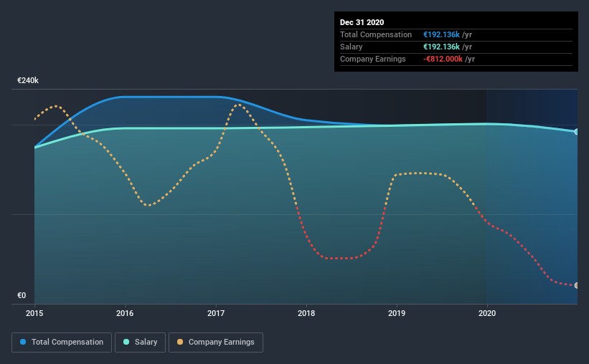Click the 2019 x-axis label

point(397,313)
